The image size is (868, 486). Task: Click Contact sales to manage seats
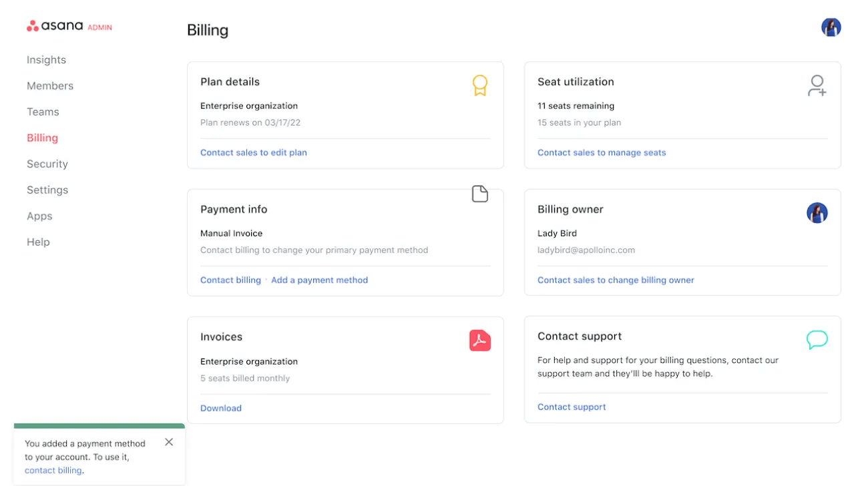point(602,153)
